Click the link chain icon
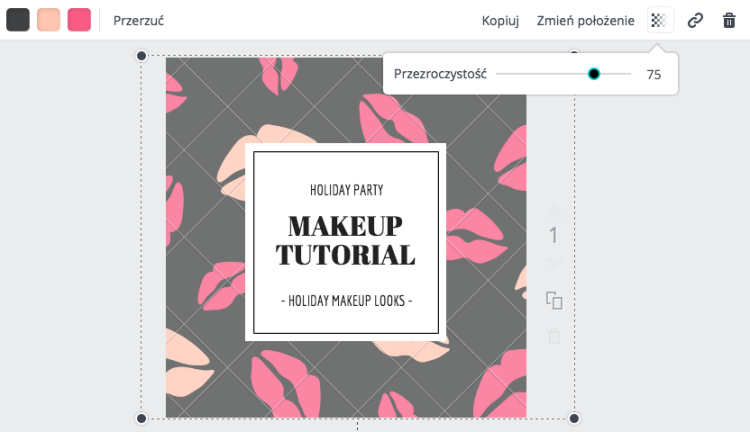750x432 pixels. click(x=695, y=21)
